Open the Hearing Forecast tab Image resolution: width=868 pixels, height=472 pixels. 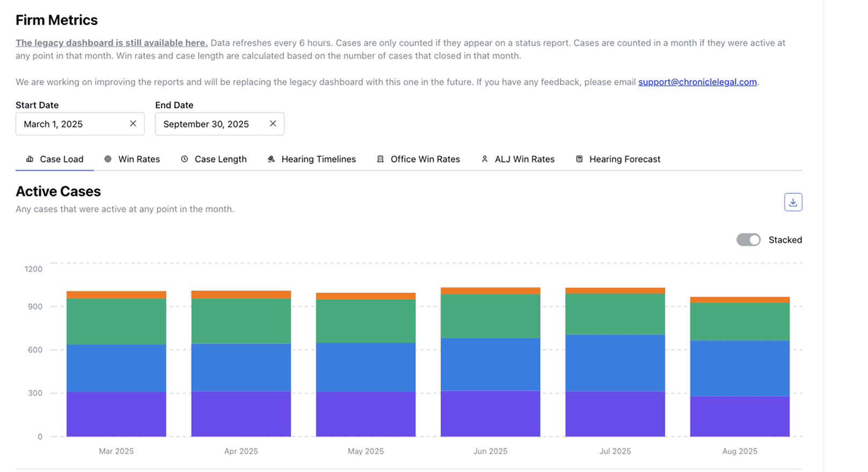(624, 159)
